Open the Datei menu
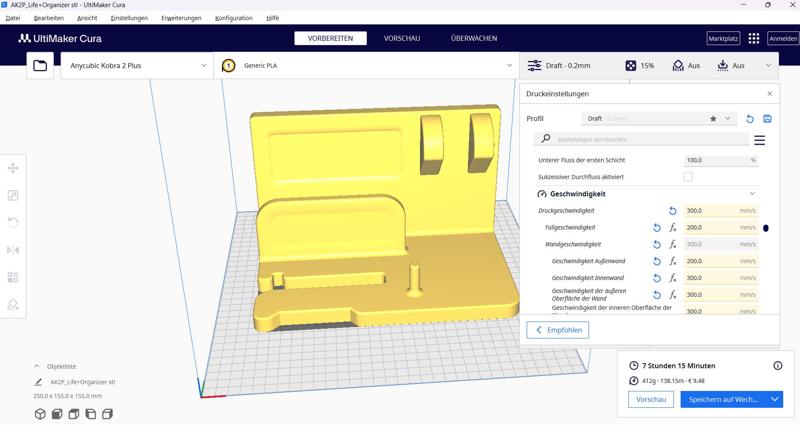 tap(13, 18)
